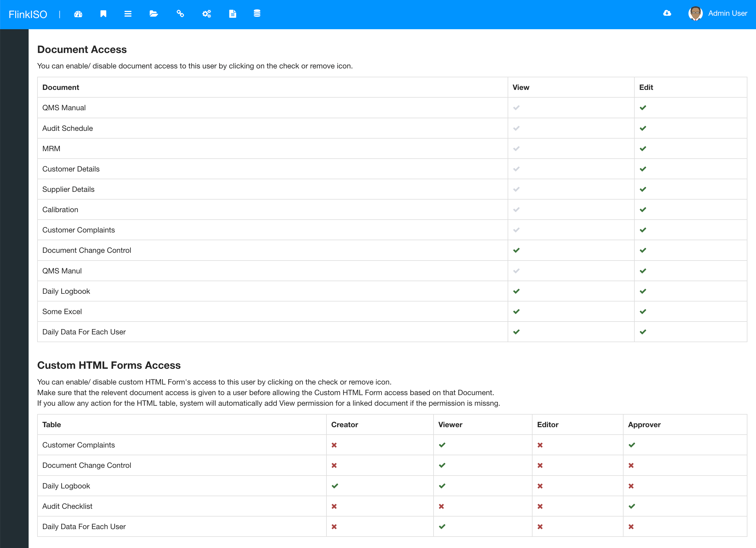Disable Creator access for Daily Logbook form
756x548 pixels.
coord(335,486)
